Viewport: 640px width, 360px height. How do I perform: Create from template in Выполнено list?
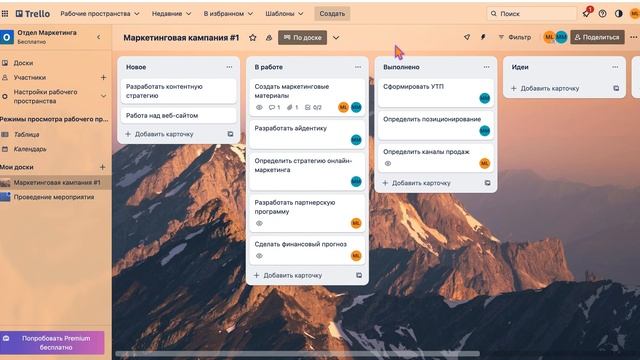pyautogui.click(x=487, y=183)
